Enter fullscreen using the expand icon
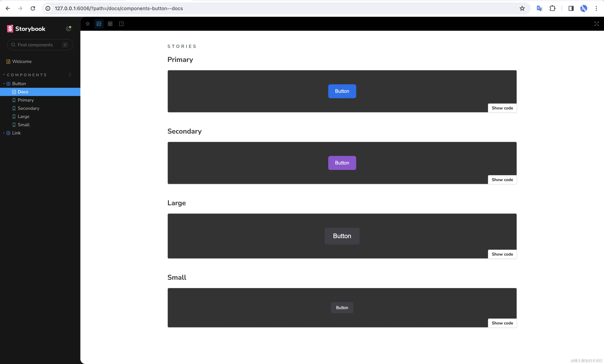 (x=597, y=24)
